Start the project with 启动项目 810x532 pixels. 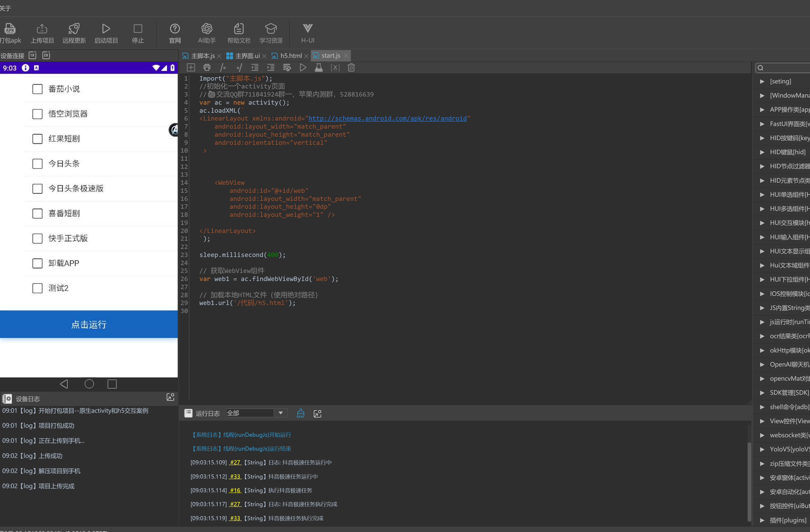[106, 29]
